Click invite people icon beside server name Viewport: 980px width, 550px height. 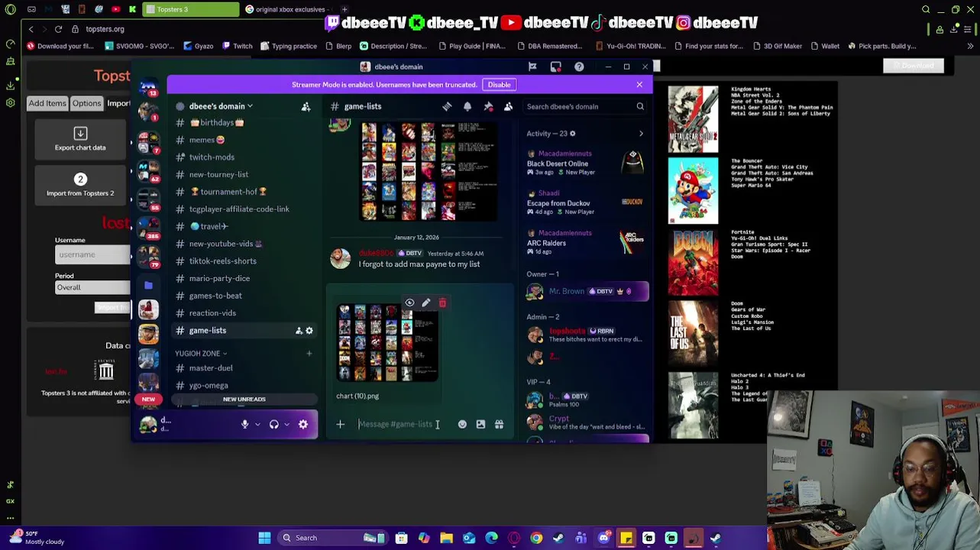coord(306,107)
